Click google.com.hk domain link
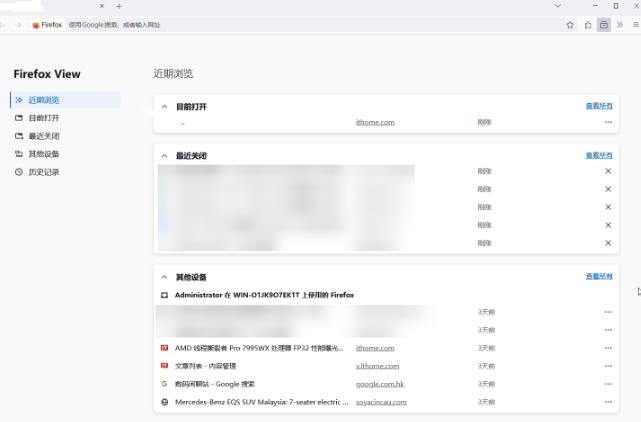The image size is (641, 422). [x=380, y=384]
